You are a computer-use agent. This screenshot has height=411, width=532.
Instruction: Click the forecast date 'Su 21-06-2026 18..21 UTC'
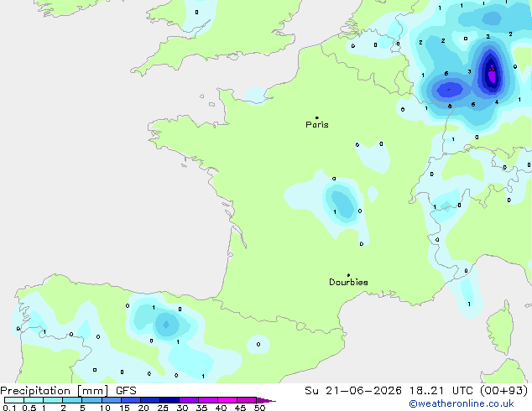coord(391,391)
